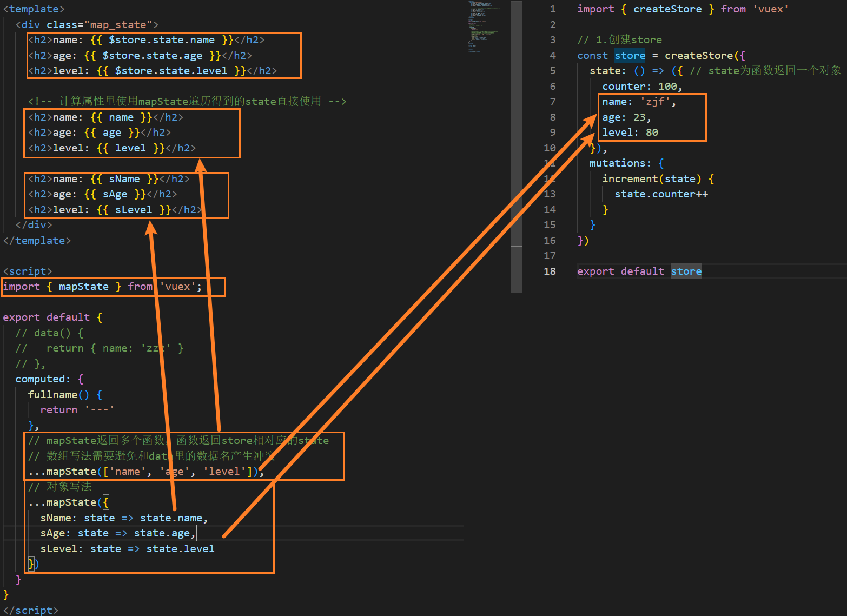The height and width of the screenshot is (616, 847).
Task: Click 'level: 80' in store state
Action: [630, 133]
